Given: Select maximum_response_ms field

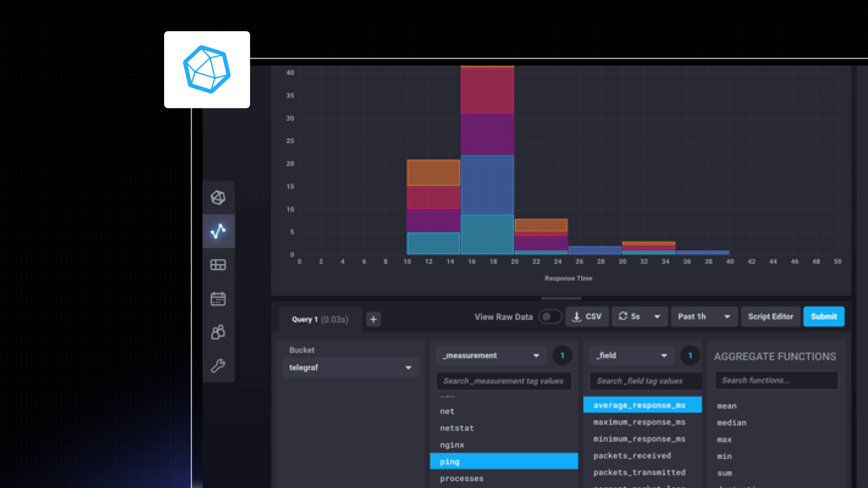Looking at the screenshot, I should pos(639,422).
